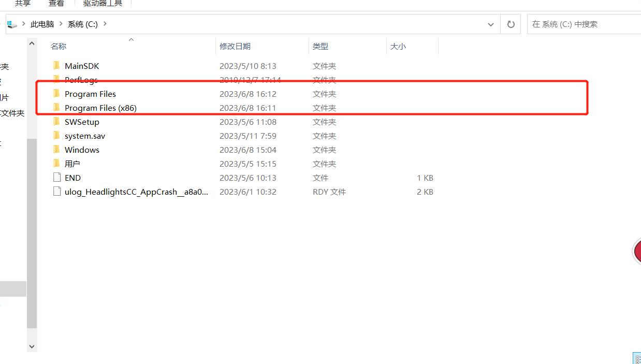The height and width of the screenshot is (364, 641).
Task: Click the 2 KB size cell
Action: (x=425, y=192)
